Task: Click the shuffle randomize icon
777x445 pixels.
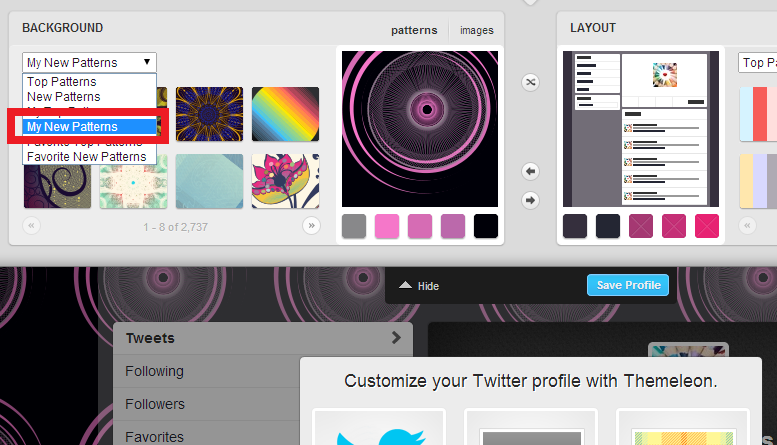Action: pos(531,81)
